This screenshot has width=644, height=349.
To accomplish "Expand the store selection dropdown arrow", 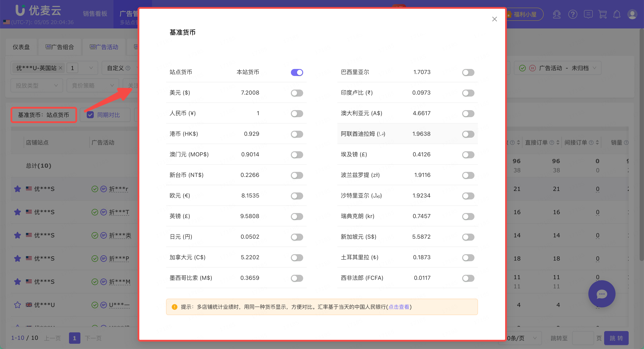I will [91, 68].
